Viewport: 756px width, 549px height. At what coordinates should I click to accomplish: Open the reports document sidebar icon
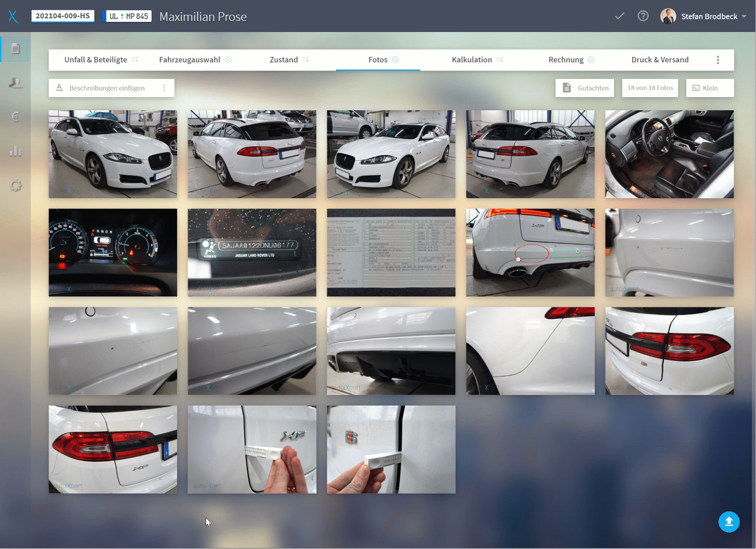point(16,49)
